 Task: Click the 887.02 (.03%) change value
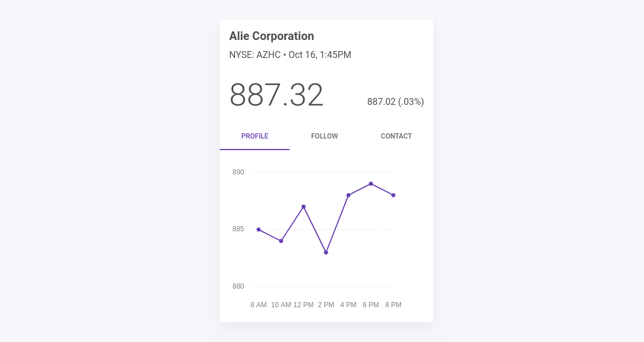pyautogui.click(x=395, y=101)
